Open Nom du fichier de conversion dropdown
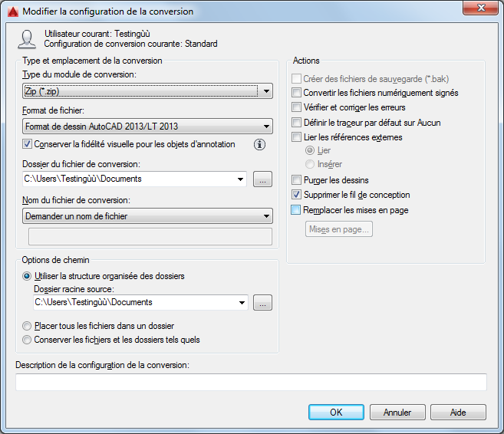The height and width of the screenshot is (434, 504). tap(147, 216)
